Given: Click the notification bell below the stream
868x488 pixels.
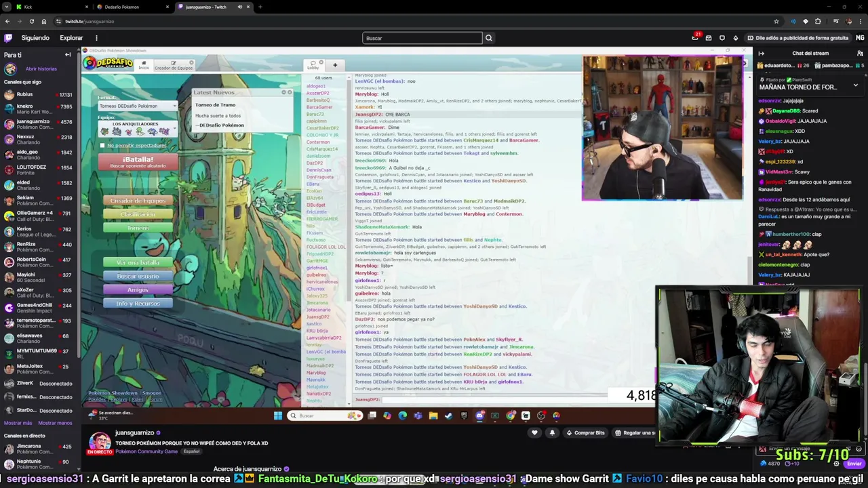Looking at the screenshot, I should pyautogui.click(x=552, y=432).
